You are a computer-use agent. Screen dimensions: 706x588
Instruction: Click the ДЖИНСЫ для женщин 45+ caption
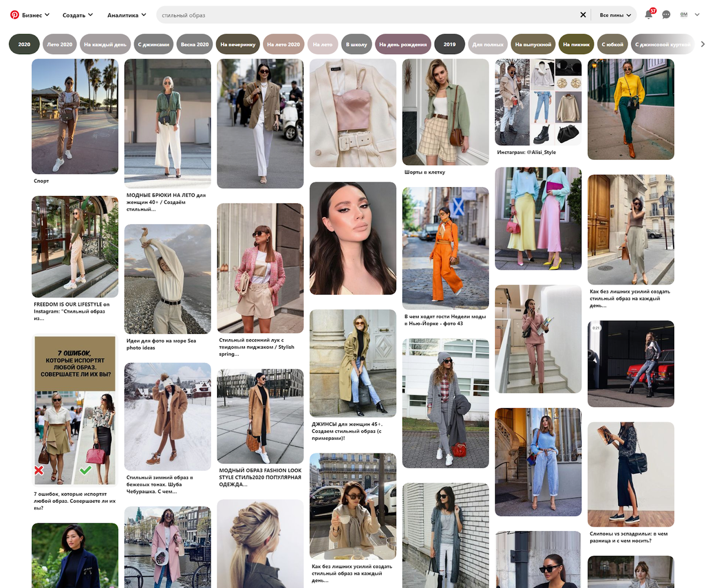click(x=348, y=431)
